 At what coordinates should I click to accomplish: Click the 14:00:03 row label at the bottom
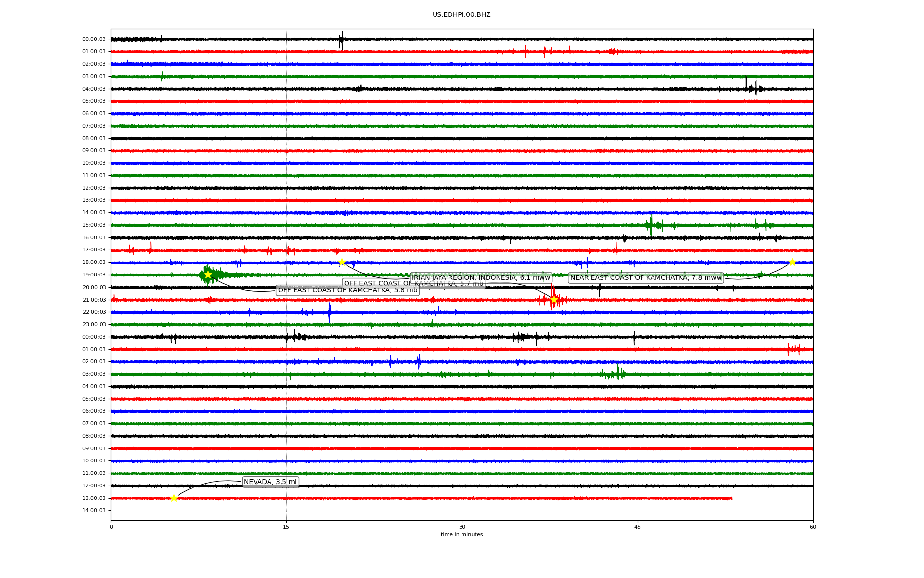[x=94, y=510]
